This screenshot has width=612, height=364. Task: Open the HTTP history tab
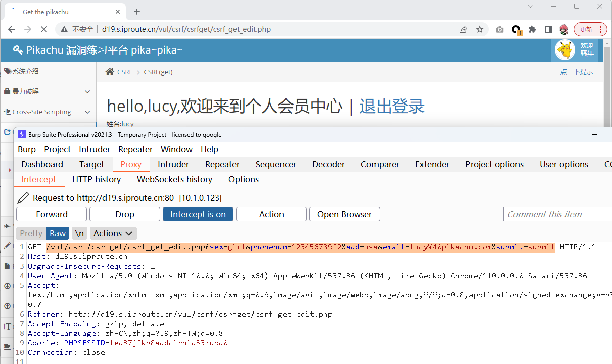pyautogui.click(x=97, y=179)
